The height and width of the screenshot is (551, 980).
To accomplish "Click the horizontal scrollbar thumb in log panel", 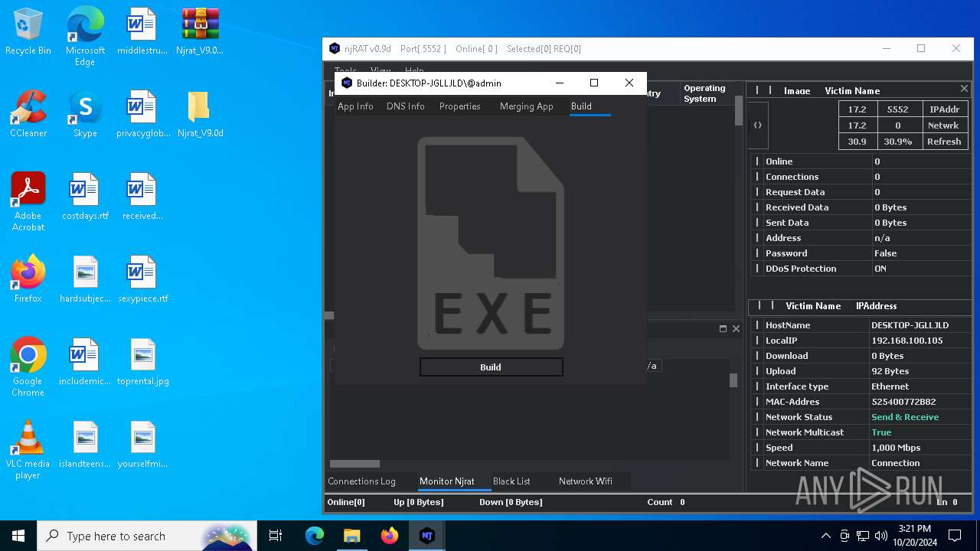I will pyautogui.click(x=354, y=464).
